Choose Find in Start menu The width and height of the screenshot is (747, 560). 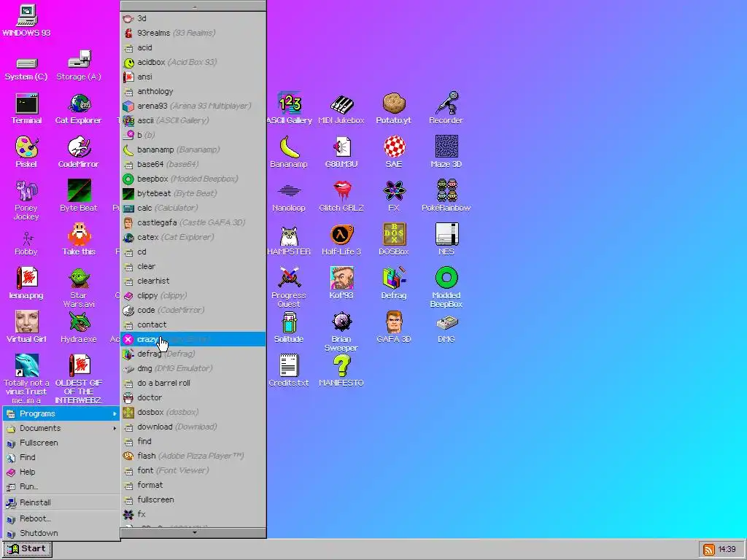62,457
